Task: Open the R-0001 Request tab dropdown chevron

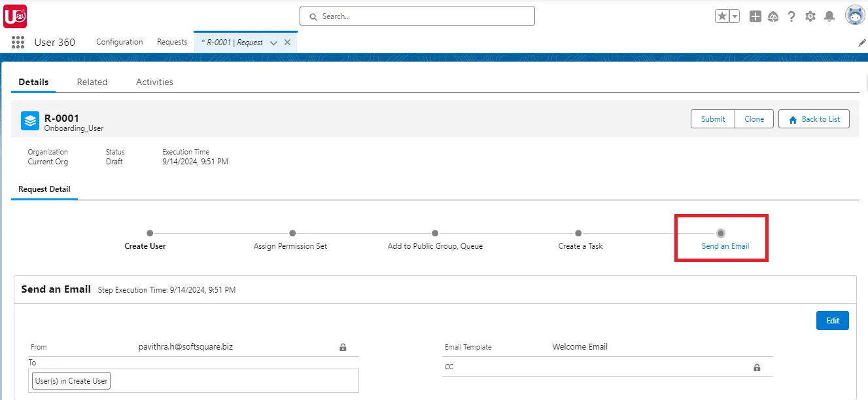Action: pyautogui.click(x=273, y=41)
